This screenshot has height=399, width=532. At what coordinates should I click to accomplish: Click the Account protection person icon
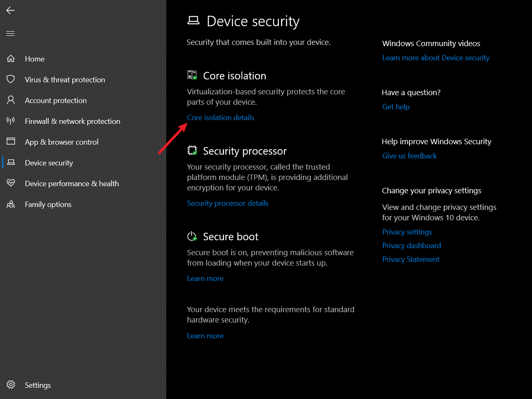[11, 100]
